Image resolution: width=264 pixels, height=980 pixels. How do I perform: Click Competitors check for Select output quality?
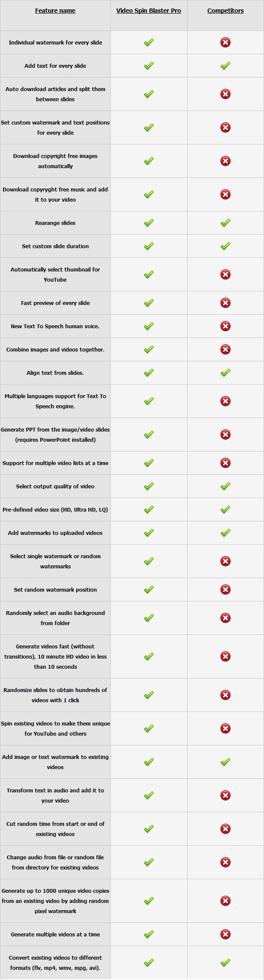tap(225, 486)
